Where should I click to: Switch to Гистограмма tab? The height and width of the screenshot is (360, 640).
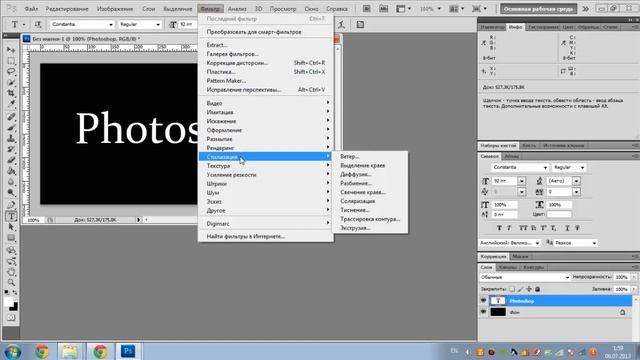[x=542, y=27]
